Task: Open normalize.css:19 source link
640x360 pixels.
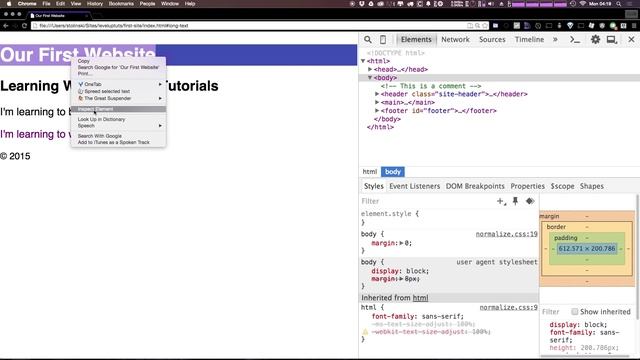Action: point(507,234)
